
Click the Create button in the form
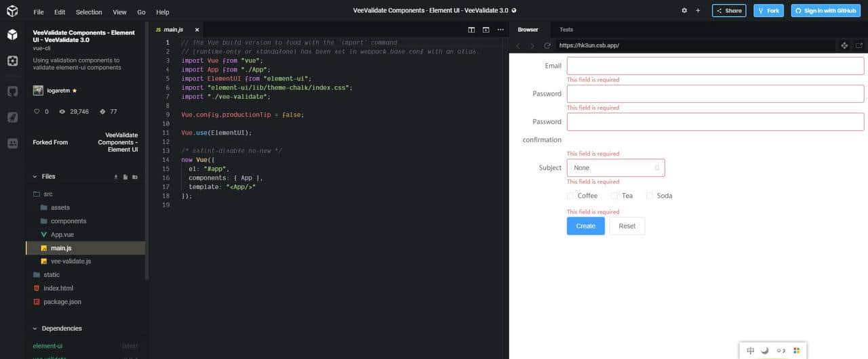(586, 226)
